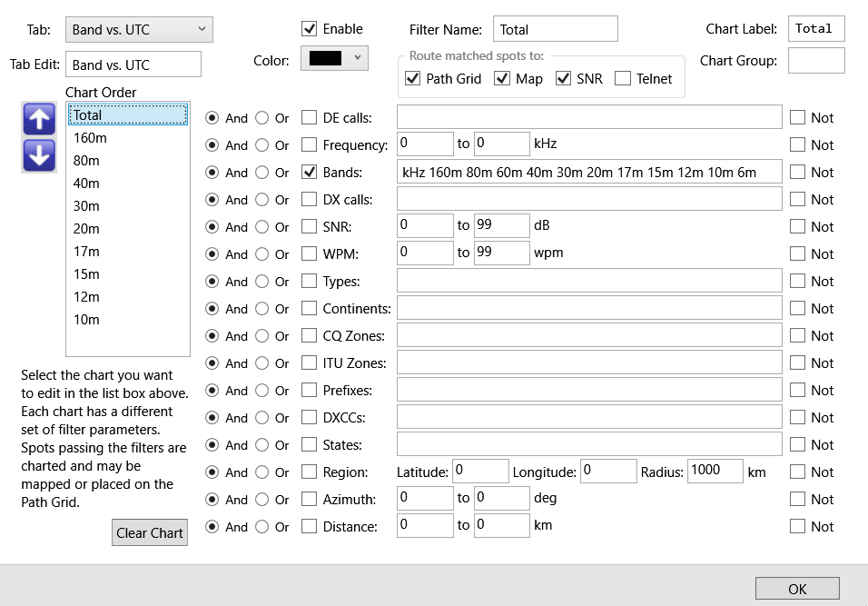Enable the Telnet routing checkbox
This screenshot has width=868, height=606.
pyautogui.click(x=623, y=79)
